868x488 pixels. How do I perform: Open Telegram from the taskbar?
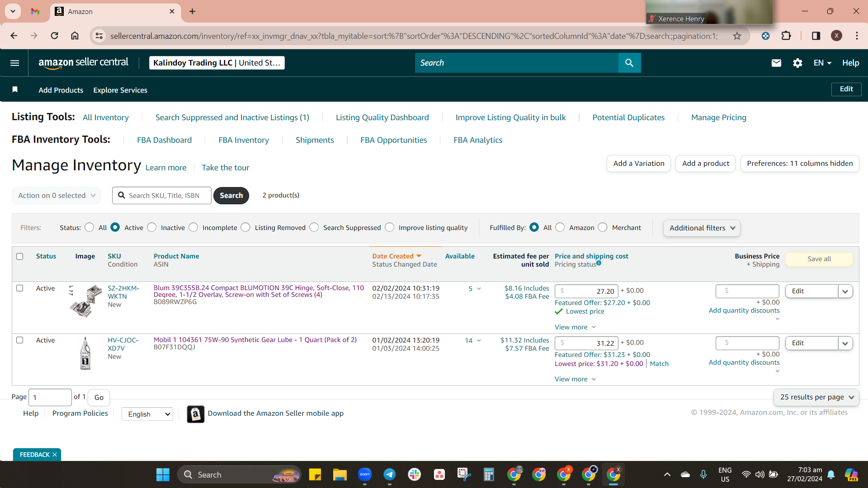[389, 474]
